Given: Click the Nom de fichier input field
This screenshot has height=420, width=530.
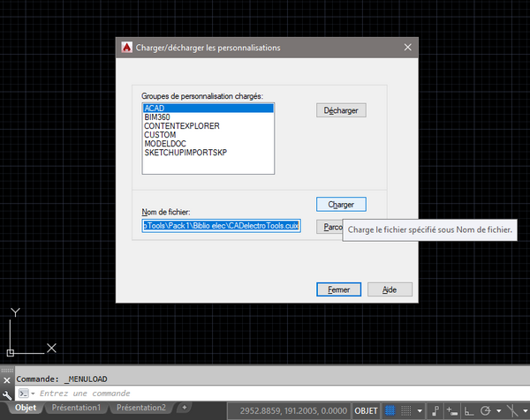Looking at the screenshot, I should [x=222, y=226].
